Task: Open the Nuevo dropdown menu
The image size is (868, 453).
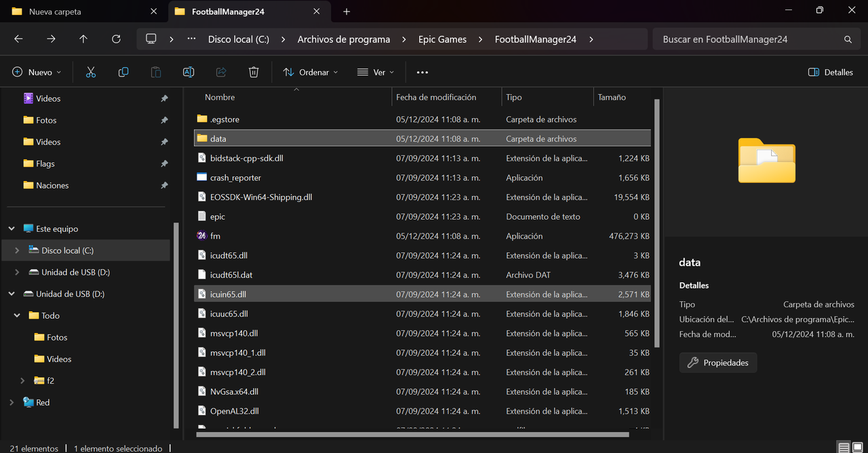Action: [x=37, y=72]
